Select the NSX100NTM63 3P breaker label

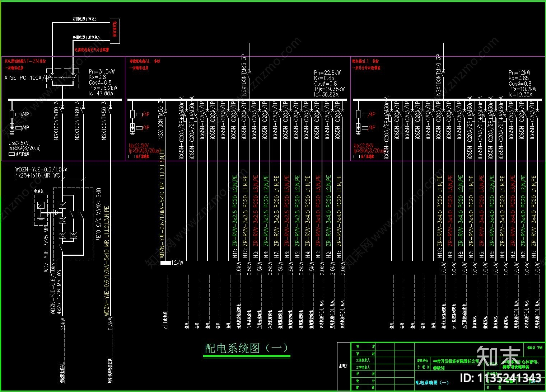tap(244, 75)
